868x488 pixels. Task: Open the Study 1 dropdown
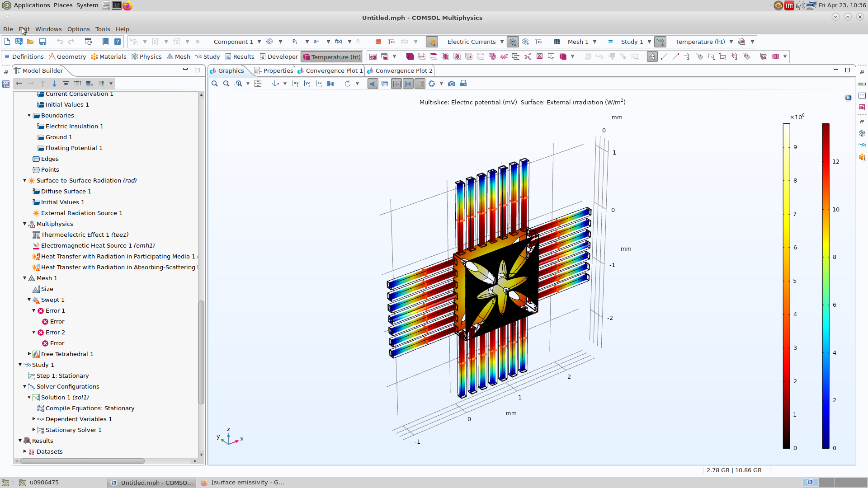coord(649,42)
